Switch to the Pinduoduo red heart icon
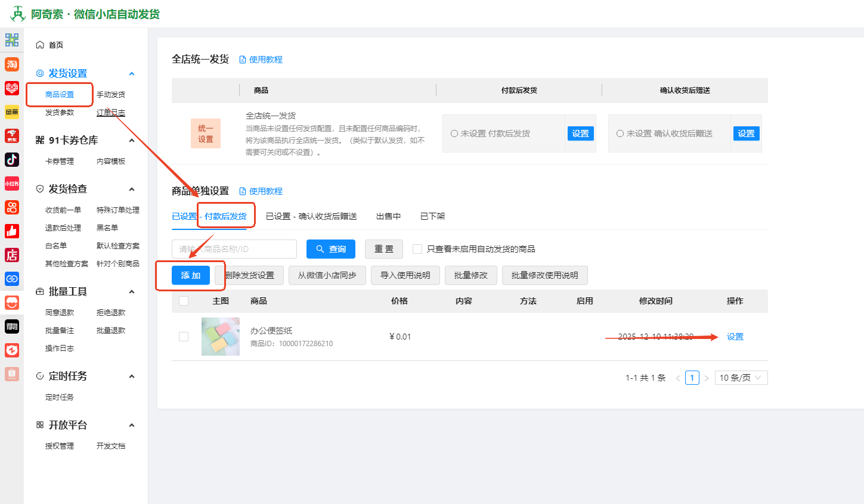Viewport: 864px width, 504px height. coord(12,88)
